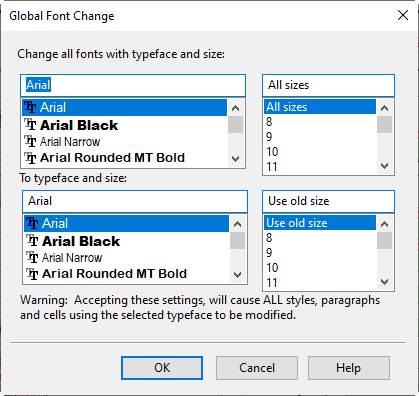Screen dimensions: 419x396
Task: Click the Use old size text field
Action: point(328,201)
